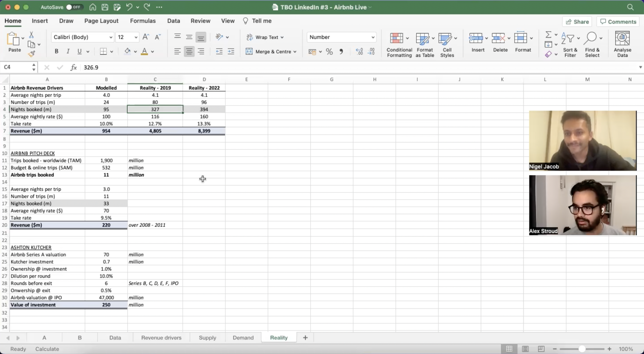The height and width of the screenshot is (354, 644).
Task: Click the Reality spreadsheet tab
Action: pos(279,337)
